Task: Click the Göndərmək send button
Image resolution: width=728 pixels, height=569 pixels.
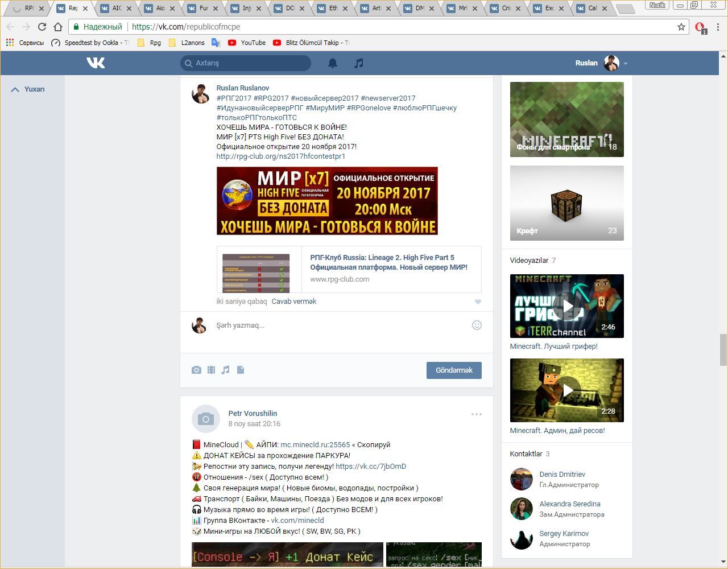Action: tap(454, 370)
